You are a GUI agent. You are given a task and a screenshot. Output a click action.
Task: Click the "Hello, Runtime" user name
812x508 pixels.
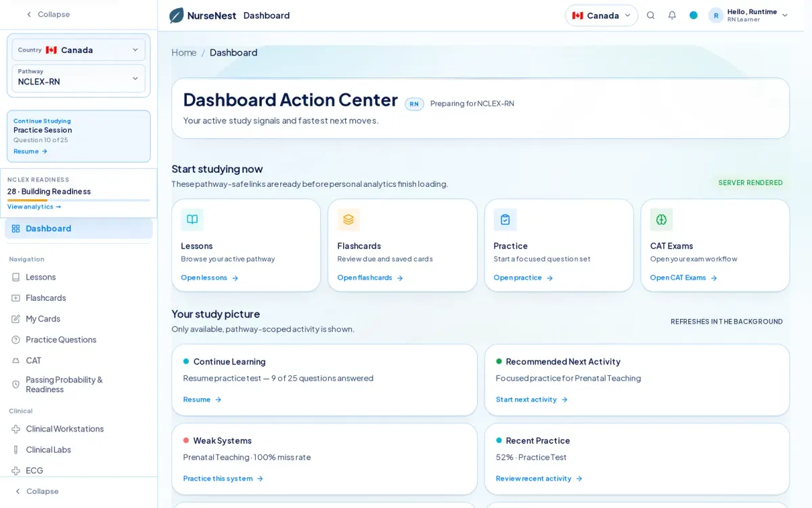752,12
